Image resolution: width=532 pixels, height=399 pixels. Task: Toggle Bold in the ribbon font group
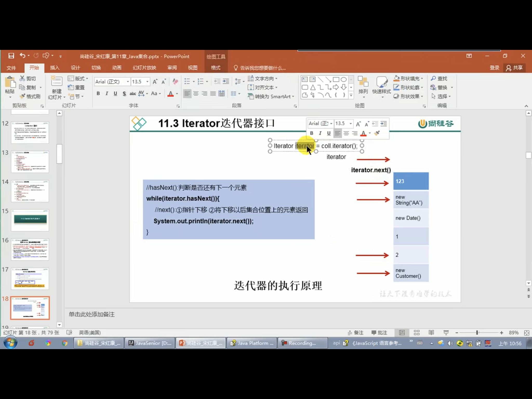pyautogui.click(x=98, y=94)
